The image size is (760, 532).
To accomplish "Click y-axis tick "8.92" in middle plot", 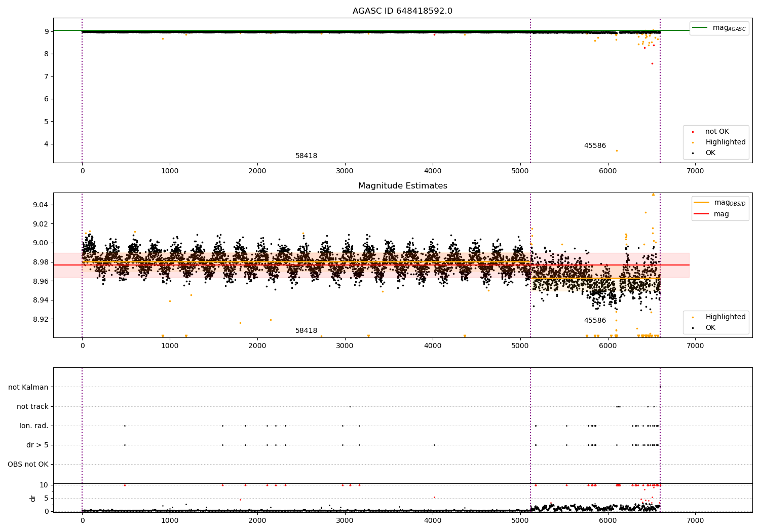I will pyautogui.click(x=41, y=319).
